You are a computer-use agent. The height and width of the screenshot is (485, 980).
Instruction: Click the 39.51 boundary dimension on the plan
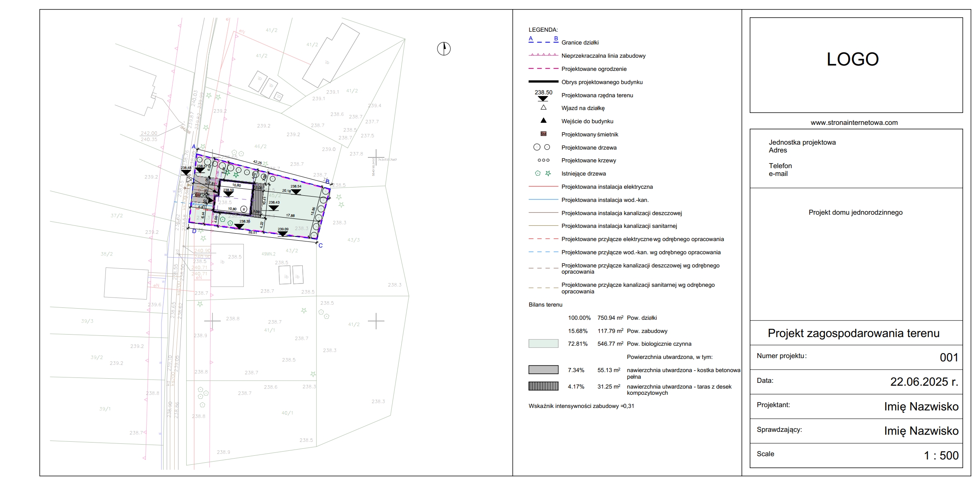[x=253, y=232]
